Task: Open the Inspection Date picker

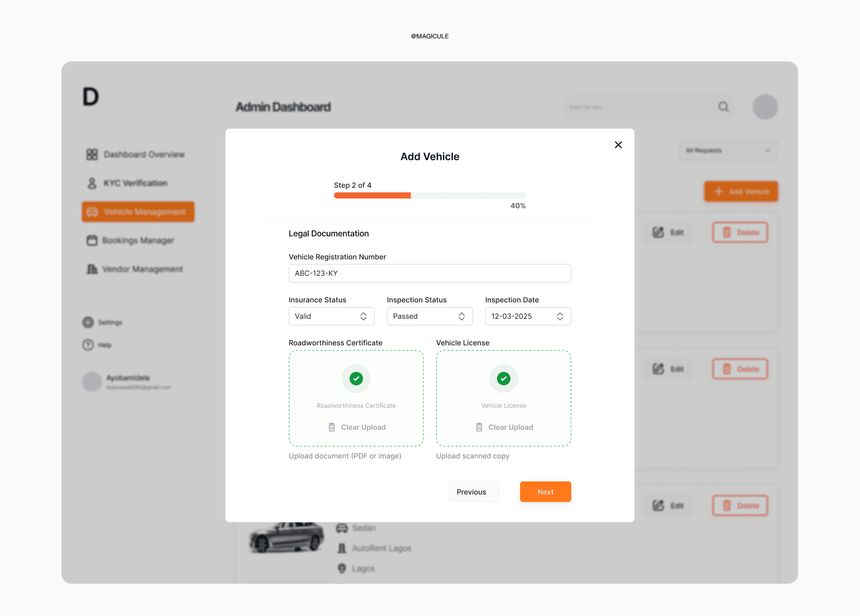Action: pos(528,316)
